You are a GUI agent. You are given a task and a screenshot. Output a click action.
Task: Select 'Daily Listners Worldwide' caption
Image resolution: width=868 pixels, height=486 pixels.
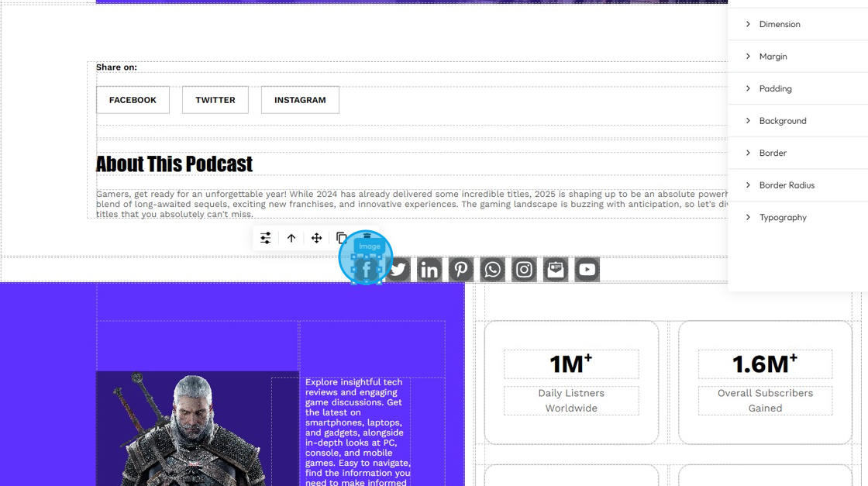point(571,401)
